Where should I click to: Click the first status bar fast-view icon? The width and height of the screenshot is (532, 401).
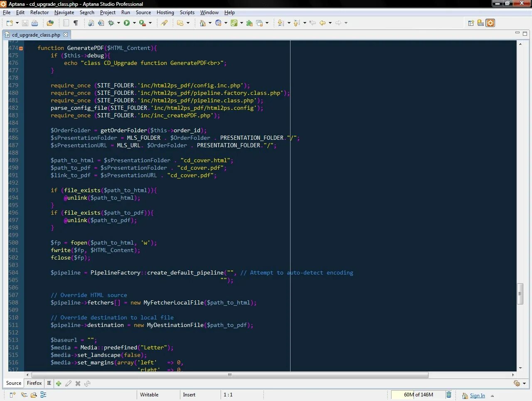12,395
